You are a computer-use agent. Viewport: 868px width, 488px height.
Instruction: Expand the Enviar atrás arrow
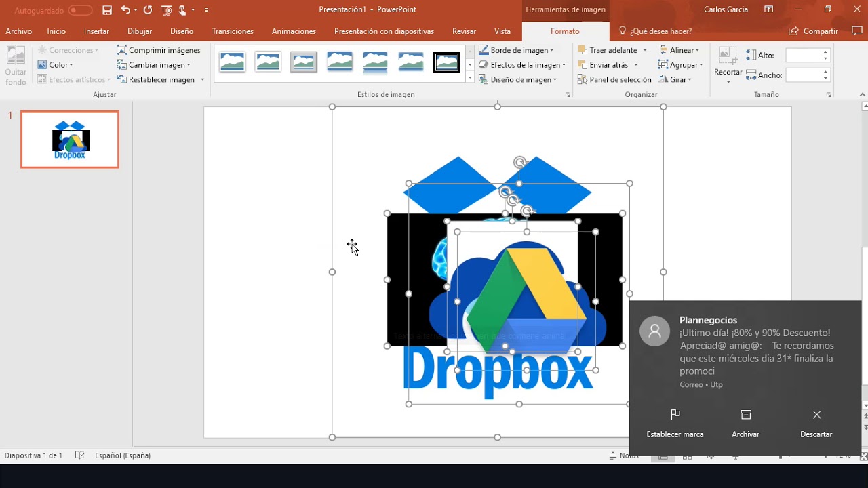pos(636,65)
